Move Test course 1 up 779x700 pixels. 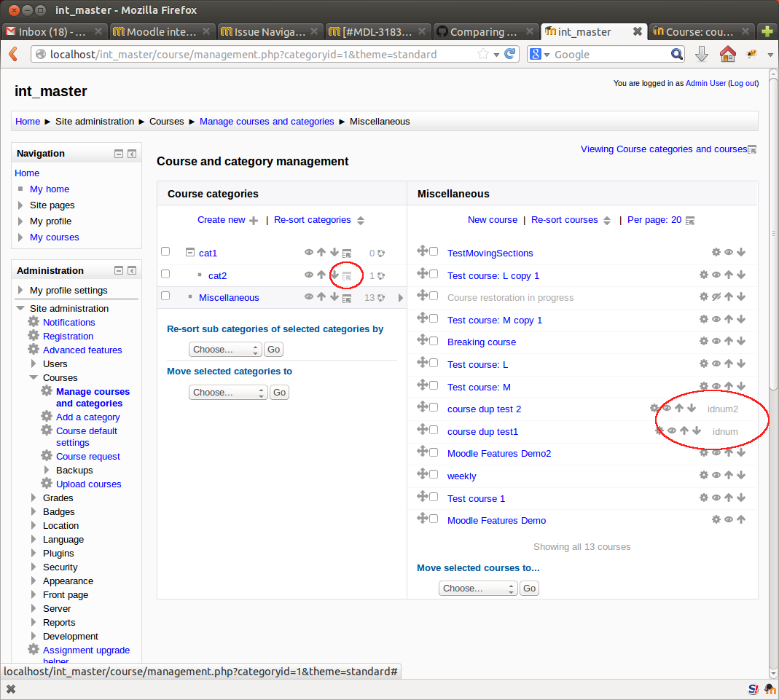coord(729,498)
